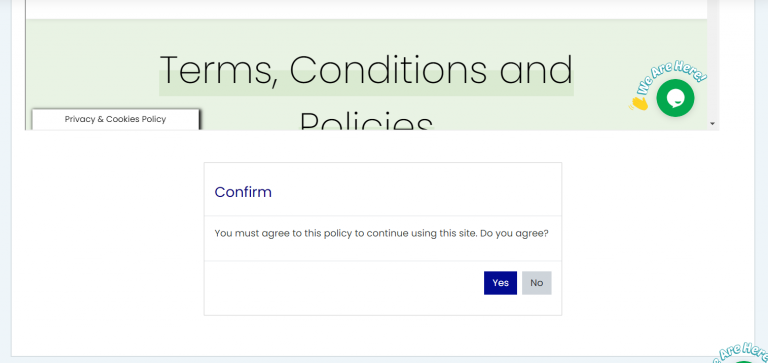Agree to the policy with Yes
The height and width of the screenshot is (363, 768).
(500, 283)
